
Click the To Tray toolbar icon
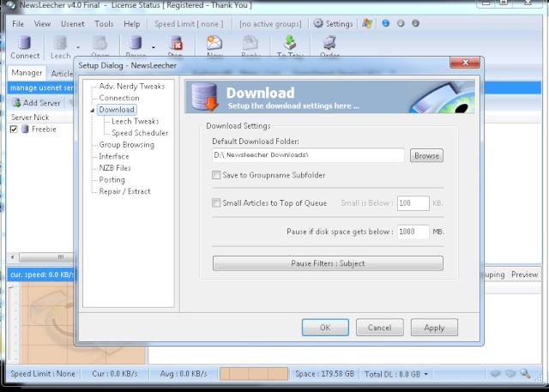[x=290, y=43]
